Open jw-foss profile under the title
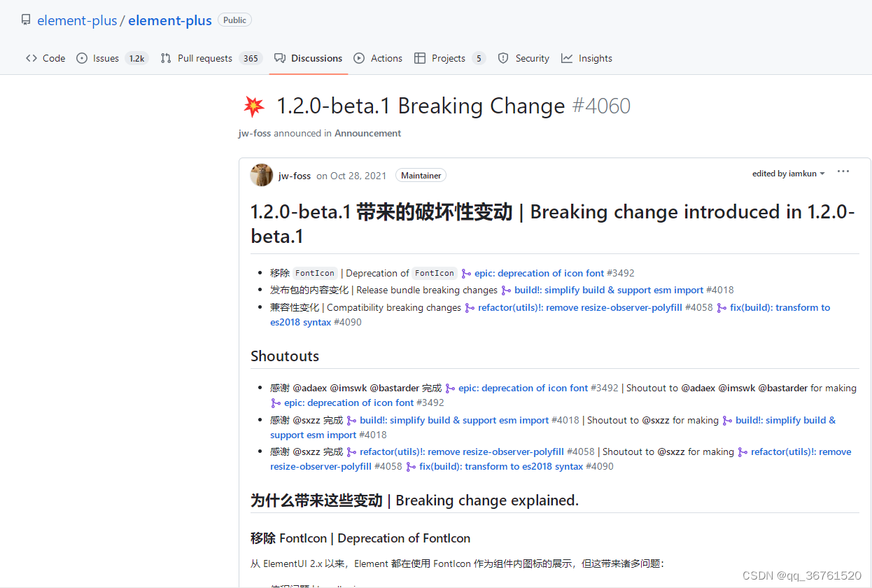872x588 pixels. click(x=255, y=133)
